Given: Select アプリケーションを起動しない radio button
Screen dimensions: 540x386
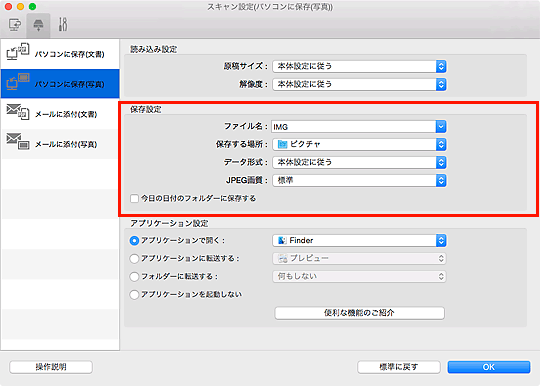Looking at the screenshot, I should 134,294.
